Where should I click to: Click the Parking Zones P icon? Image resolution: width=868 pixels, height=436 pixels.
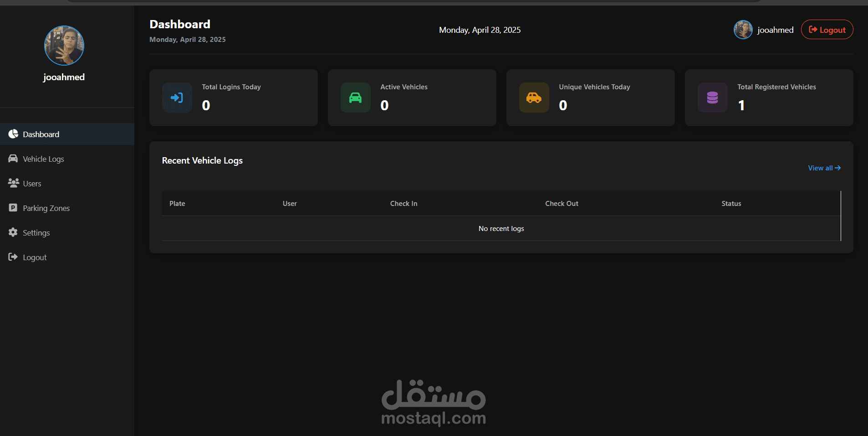pos(13,208)
